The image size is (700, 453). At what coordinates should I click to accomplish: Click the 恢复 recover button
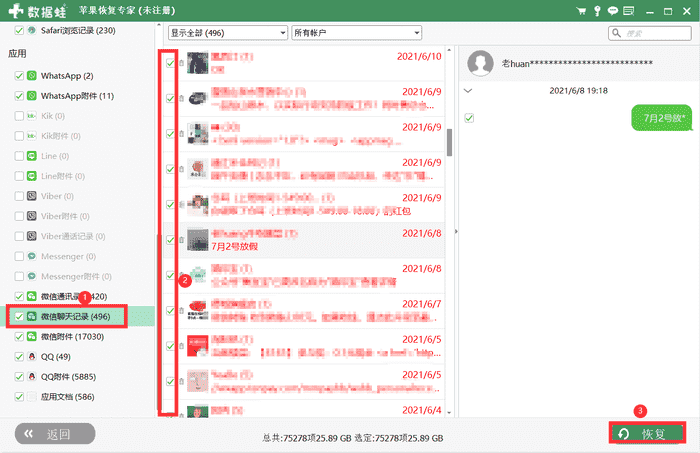pos(647,433)
